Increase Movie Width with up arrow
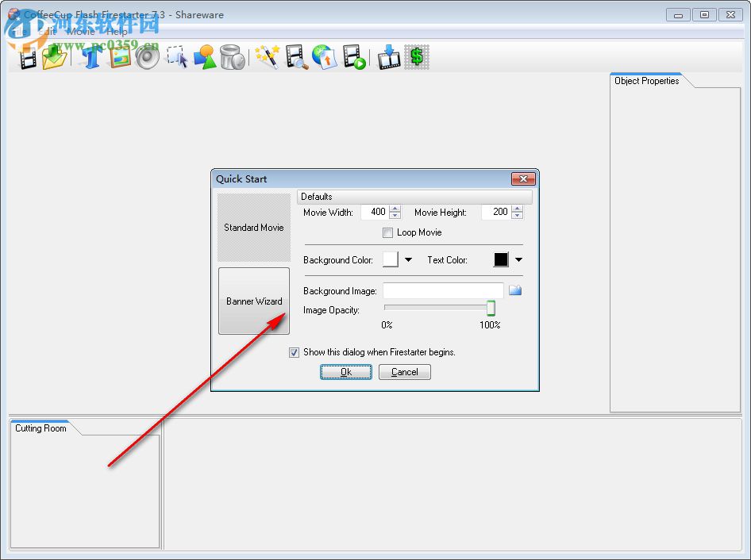Viewport: 751px width, 560px height. [x=395, y=209]
